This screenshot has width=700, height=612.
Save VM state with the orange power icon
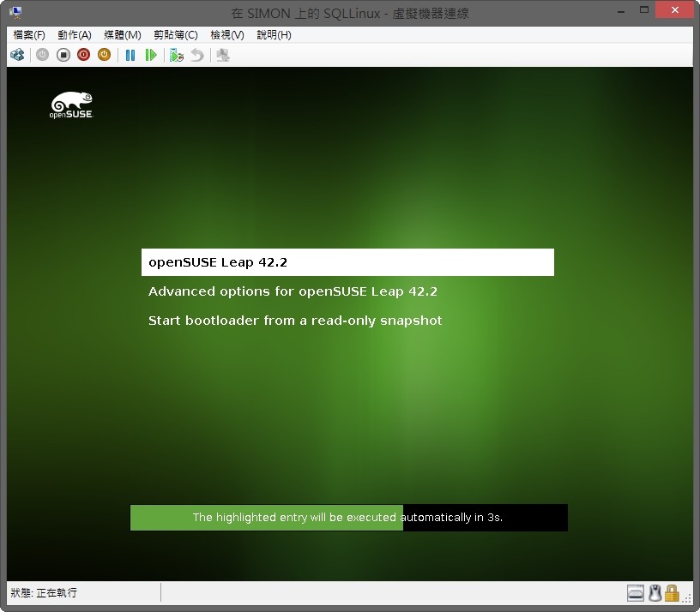(104, 56)
